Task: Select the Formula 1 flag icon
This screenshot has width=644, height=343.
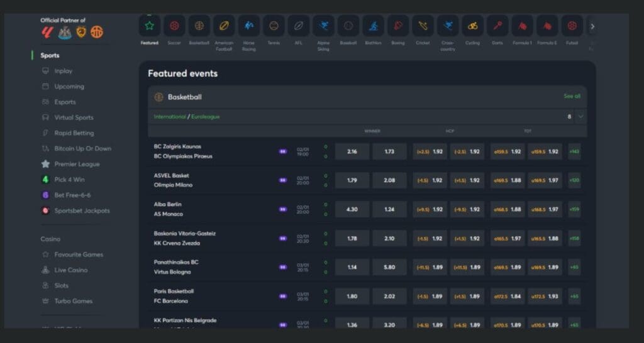Action: click(523, 26)
